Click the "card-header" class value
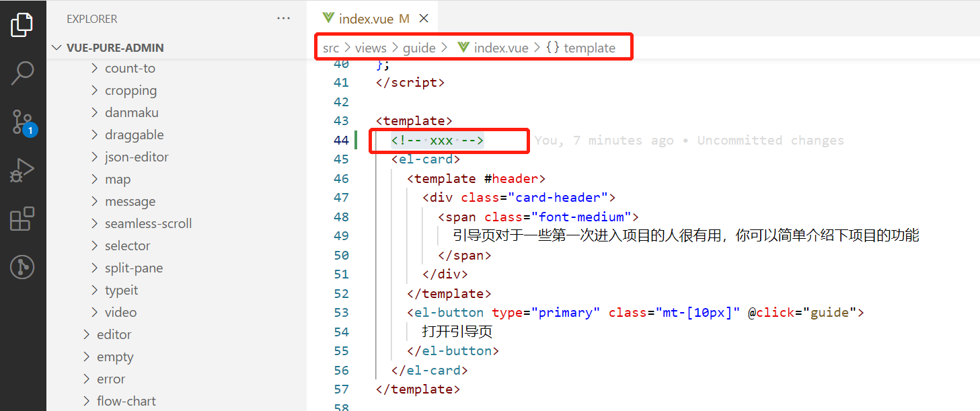The height and width of the screenshot is (411, 980). tap(558, 197)
